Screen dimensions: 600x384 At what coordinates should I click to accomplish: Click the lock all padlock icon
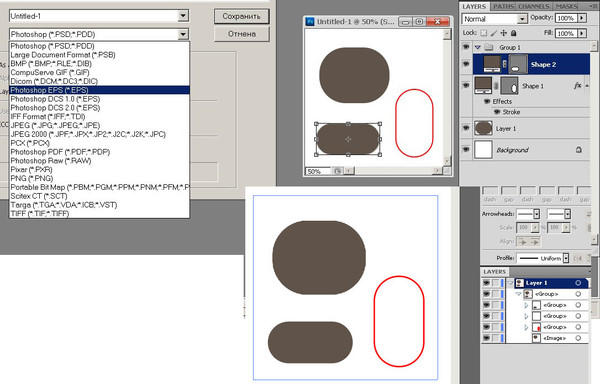[514, 33]
